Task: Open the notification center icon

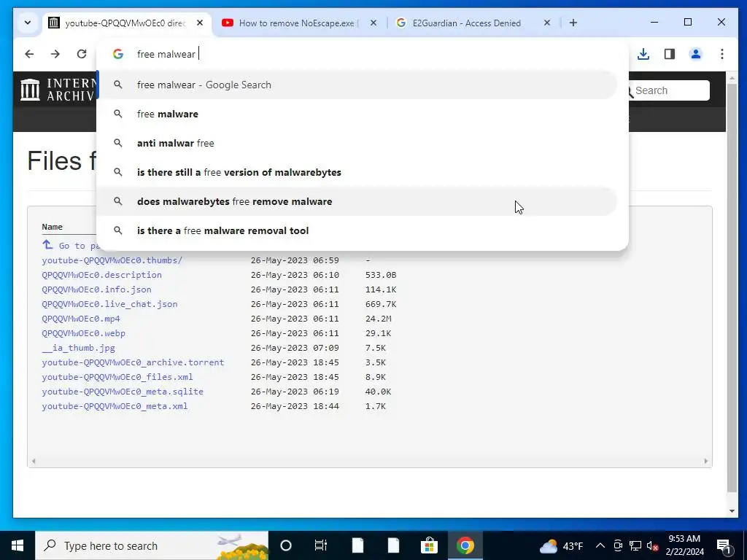Action: coord(724,545)
